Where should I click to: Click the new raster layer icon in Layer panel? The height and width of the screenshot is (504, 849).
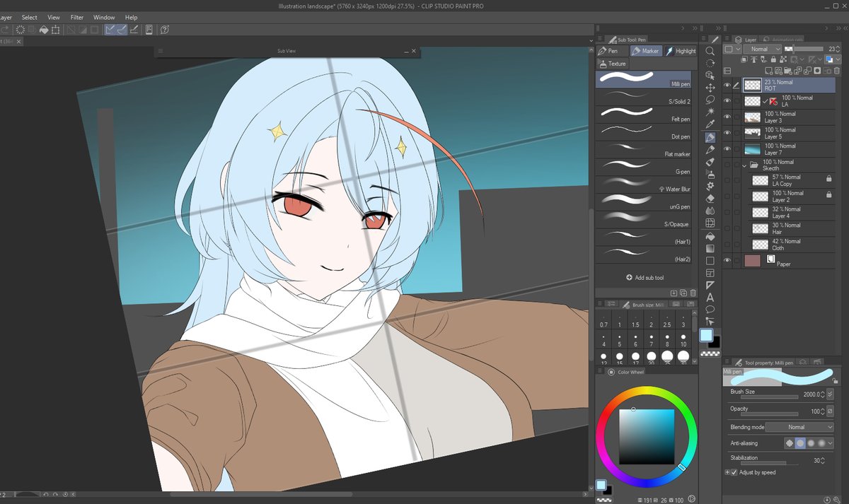click(768, 71)
